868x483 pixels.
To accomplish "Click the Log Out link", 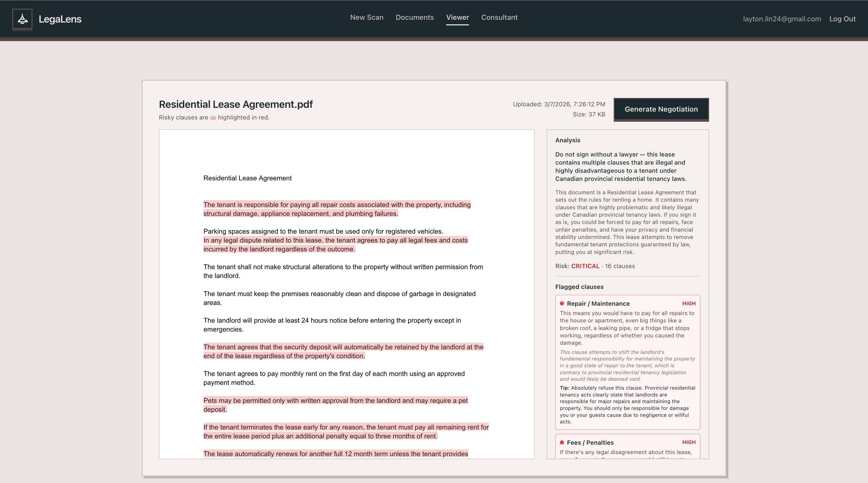I will (842, 19).
